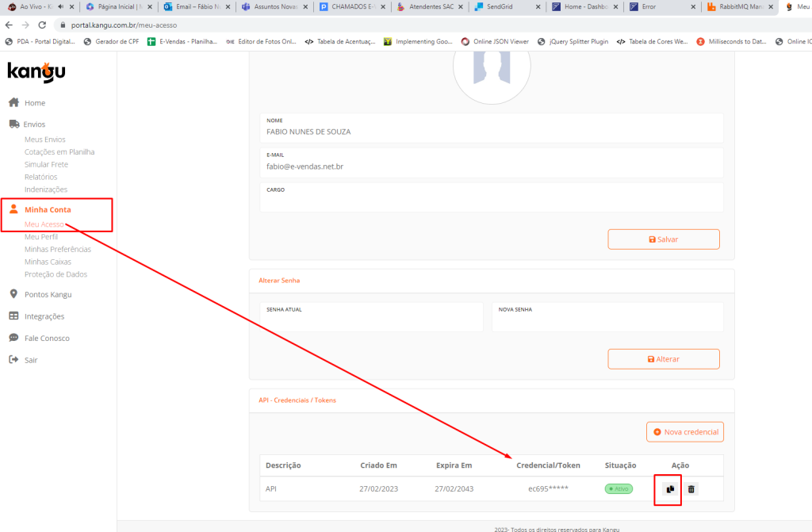Click the Salvar button
The height and width of the screenshot is (532, 812).
pyautogui.click(x=664, y=239)
